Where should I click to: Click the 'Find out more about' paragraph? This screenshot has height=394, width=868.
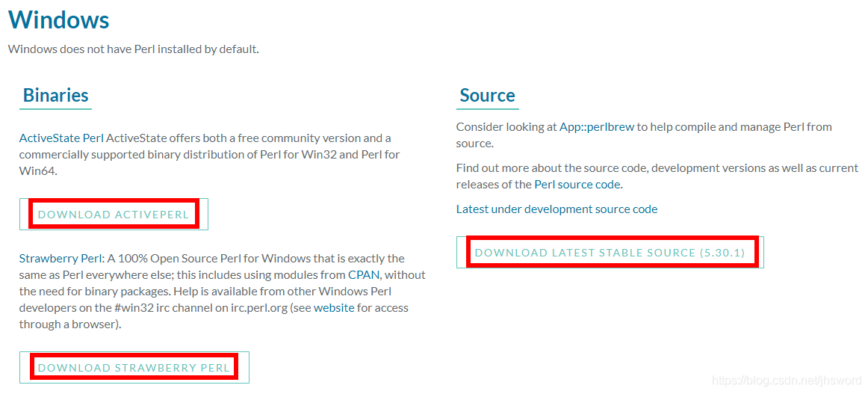[657, 167]
